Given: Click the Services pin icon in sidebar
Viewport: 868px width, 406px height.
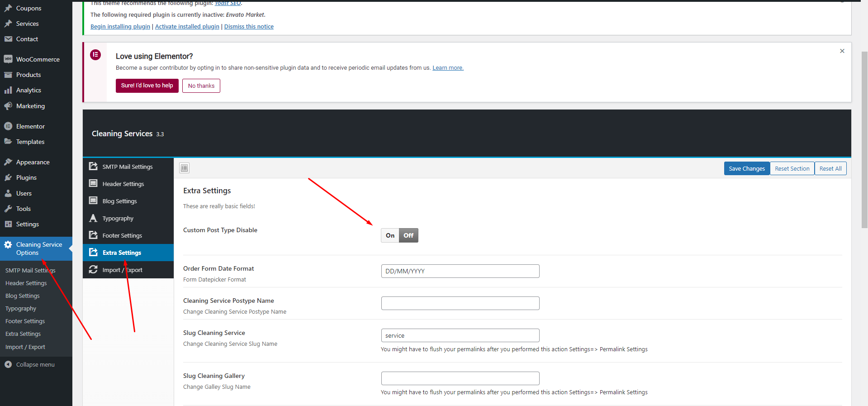Looking at the screenshot, I should click(x=8, y=24).
